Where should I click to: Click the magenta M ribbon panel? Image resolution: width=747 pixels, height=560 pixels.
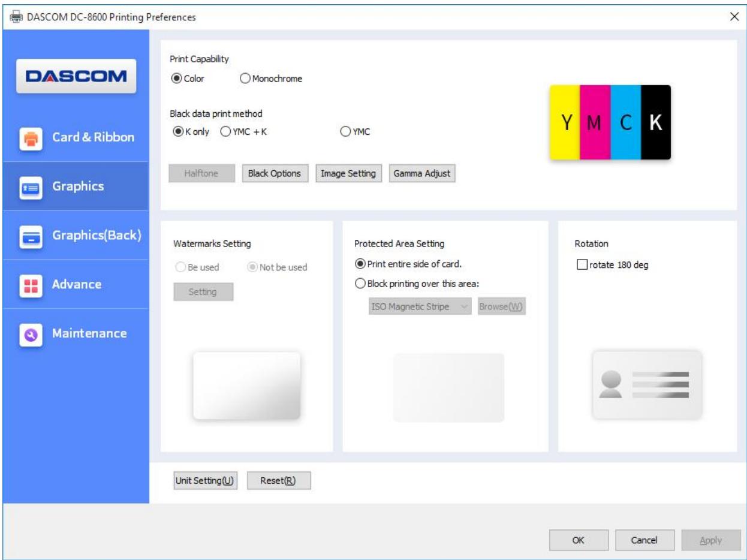pos(595,122)
